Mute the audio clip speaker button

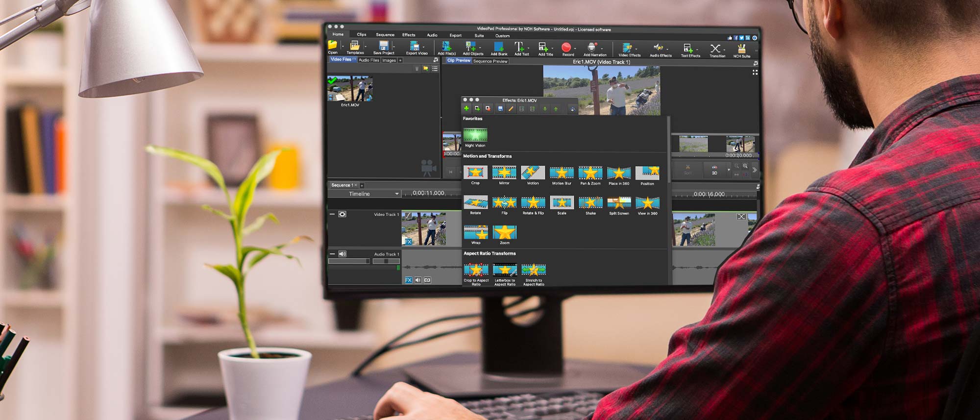418,280
